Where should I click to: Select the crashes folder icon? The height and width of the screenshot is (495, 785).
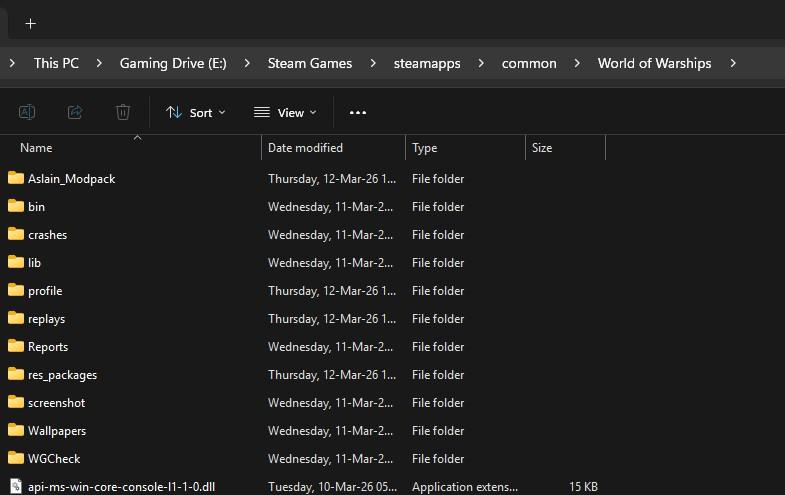pyautogui.click(x=16, y=234)
